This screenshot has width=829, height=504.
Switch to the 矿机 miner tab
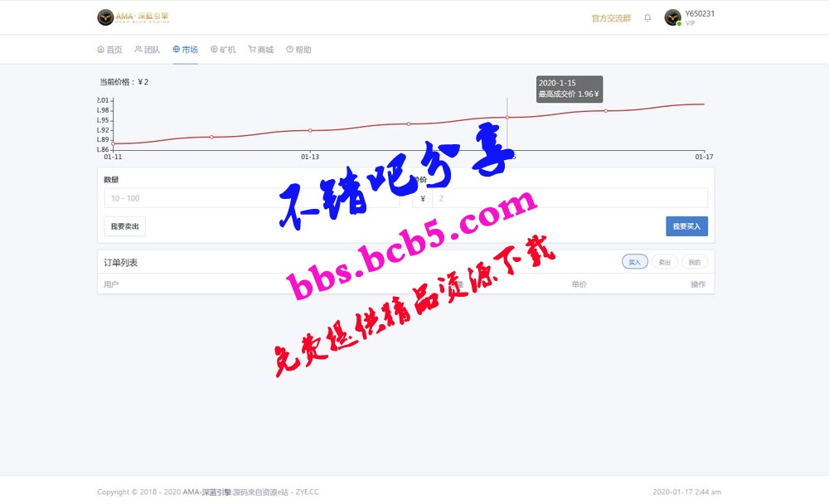tap(223, 50)
